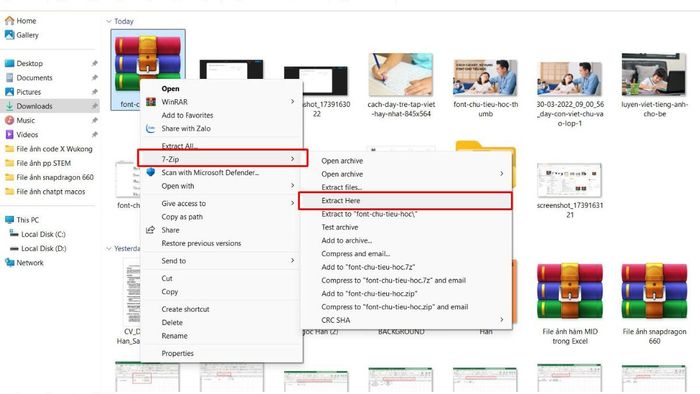Screen dimensions: 700x394
Task: Choose Rename in the context menu
Action: 174,336
